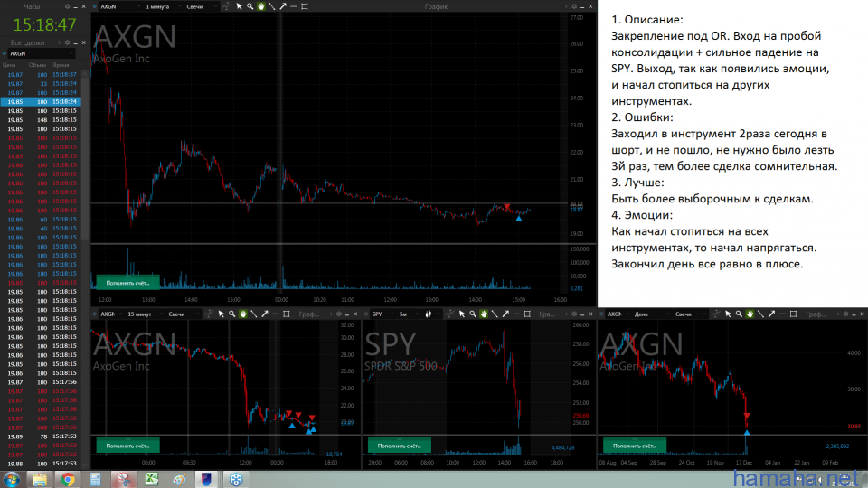868x488 pixels.
Task: Select the cursor tool in the SPY 5m chart
Action: [462, 314]
